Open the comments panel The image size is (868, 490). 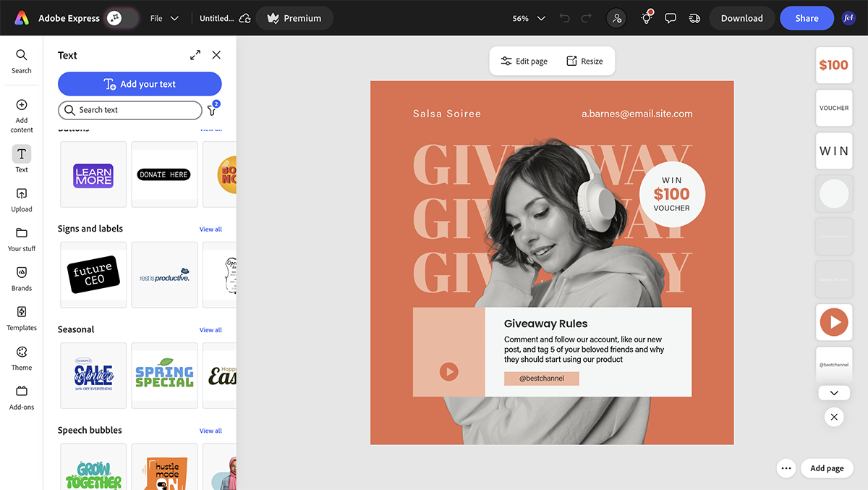coord(670,17)
